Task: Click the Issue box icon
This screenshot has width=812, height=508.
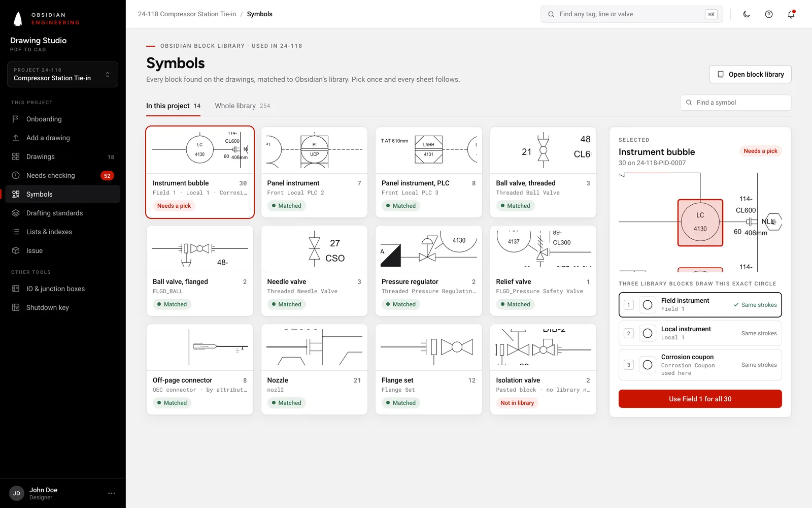Action: click(x=16, y=250)
